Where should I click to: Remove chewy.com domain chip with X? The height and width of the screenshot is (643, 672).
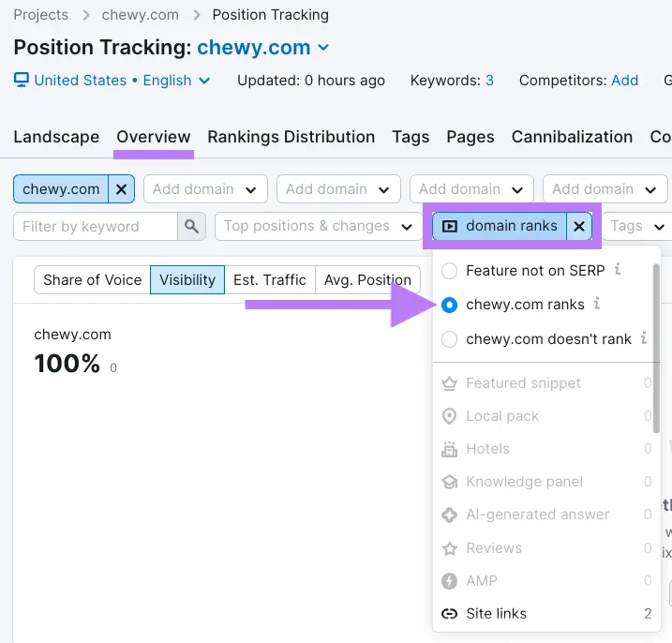pos(121,189)
